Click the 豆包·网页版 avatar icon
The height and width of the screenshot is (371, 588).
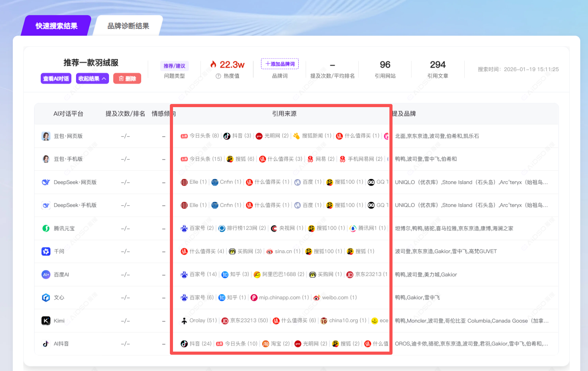[x=46, y=136]
